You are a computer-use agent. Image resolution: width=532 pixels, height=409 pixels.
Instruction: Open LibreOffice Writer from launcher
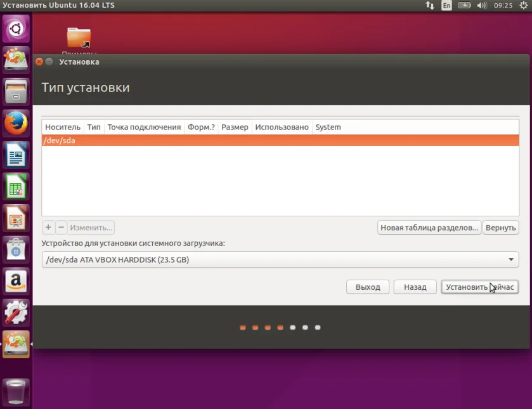[x=16, y=155]
